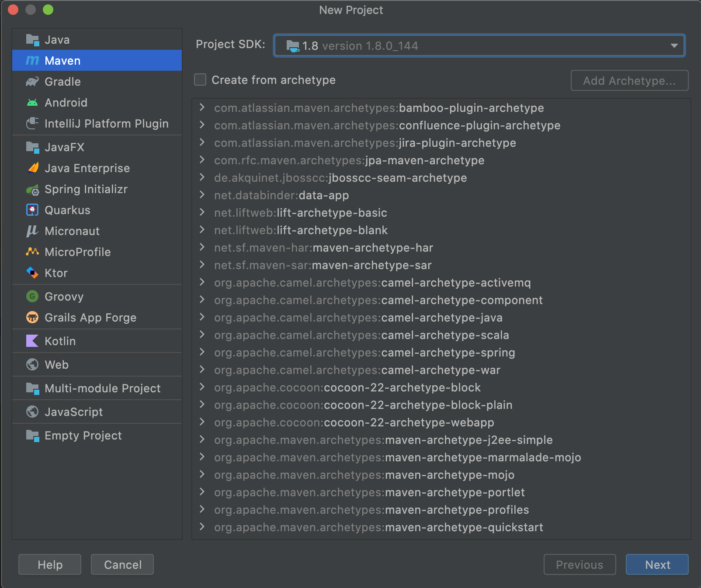Pick the Gradle project type label

62,82
